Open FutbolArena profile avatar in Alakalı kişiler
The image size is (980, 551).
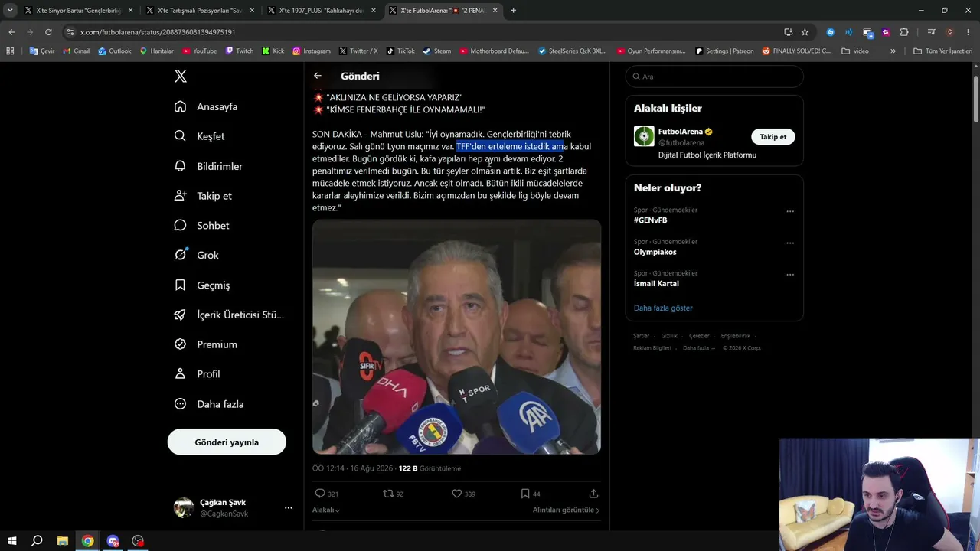[x=644, y=136]
